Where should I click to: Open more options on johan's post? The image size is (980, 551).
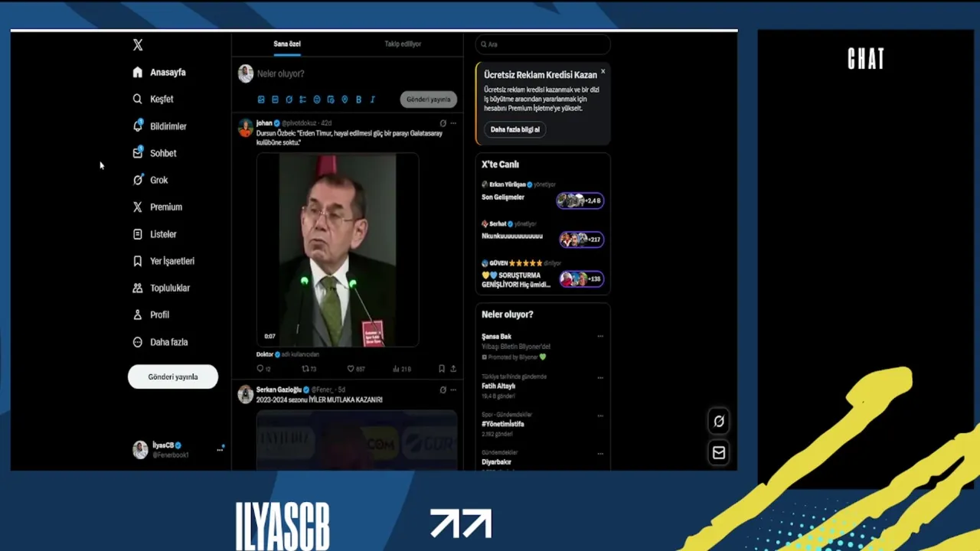[x=453, y=122]
